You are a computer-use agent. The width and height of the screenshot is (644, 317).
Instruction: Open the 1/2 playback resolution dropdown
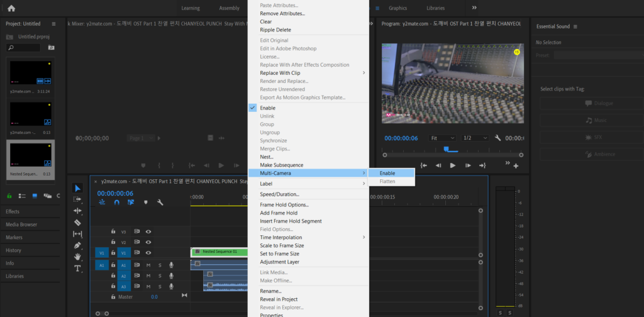475,138
